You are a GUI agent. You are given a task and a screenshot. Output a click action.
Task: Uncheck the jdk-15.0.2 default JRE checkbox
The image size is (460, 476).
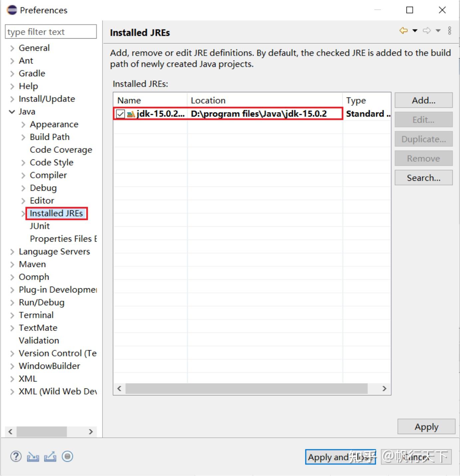coord(120,114)
